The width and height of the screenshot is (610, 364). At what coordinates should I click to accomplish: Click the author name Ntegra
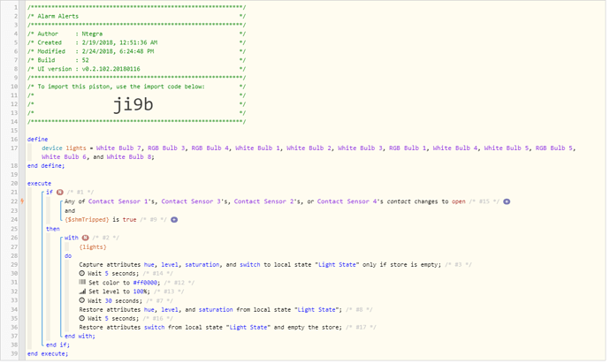tap(92, 34)
